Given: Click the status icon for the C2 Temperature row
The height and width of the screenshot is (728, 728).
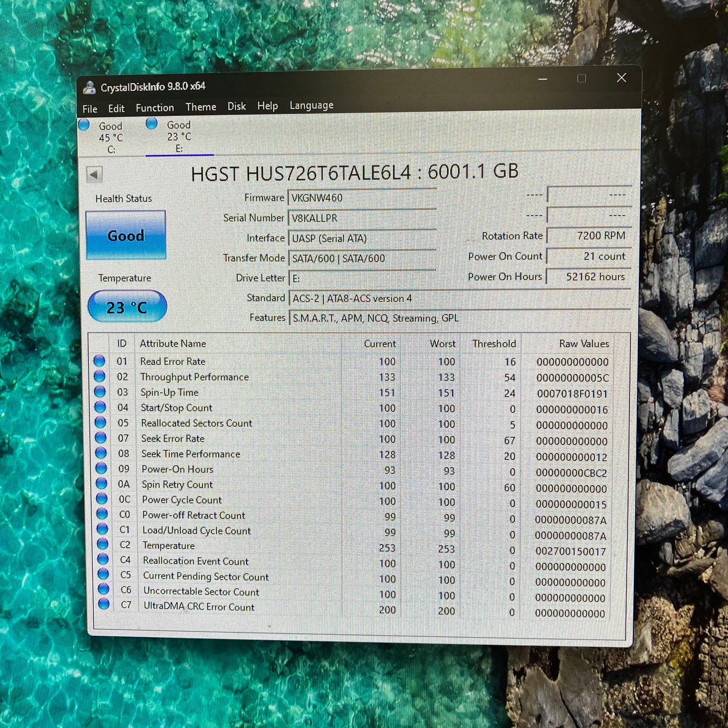Looking at the screenshot, I should (x=102, y=544).
